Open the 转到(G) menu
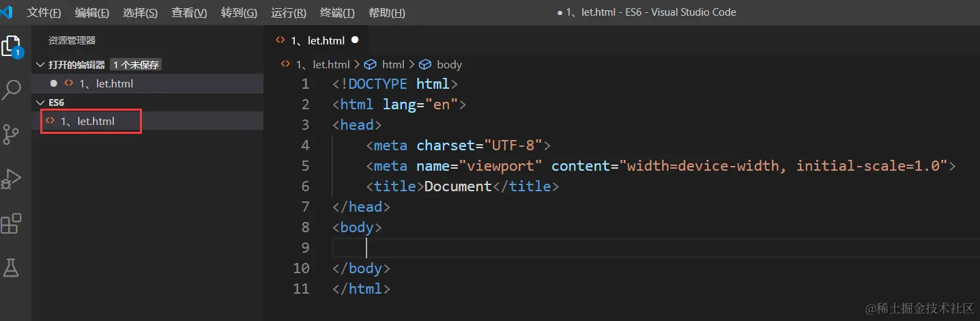This screenshot has height=321, width=980. pyautogui.click(x=240, y=12)
